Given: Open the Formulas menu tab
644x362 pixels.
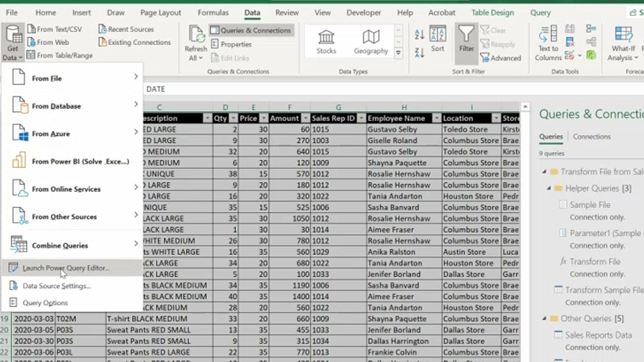Looking at the screenshot, I should tap(212, 12).
